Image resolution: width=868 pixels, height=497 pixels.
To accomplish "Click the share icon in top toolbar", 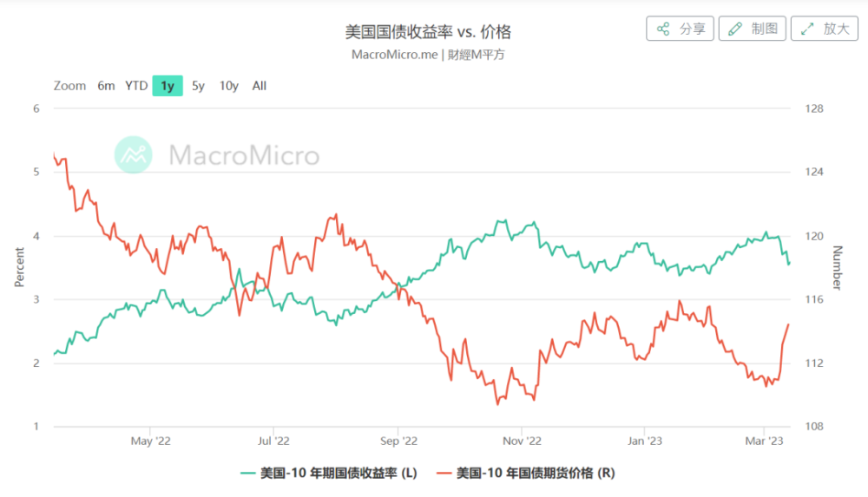I will [663, 29].
